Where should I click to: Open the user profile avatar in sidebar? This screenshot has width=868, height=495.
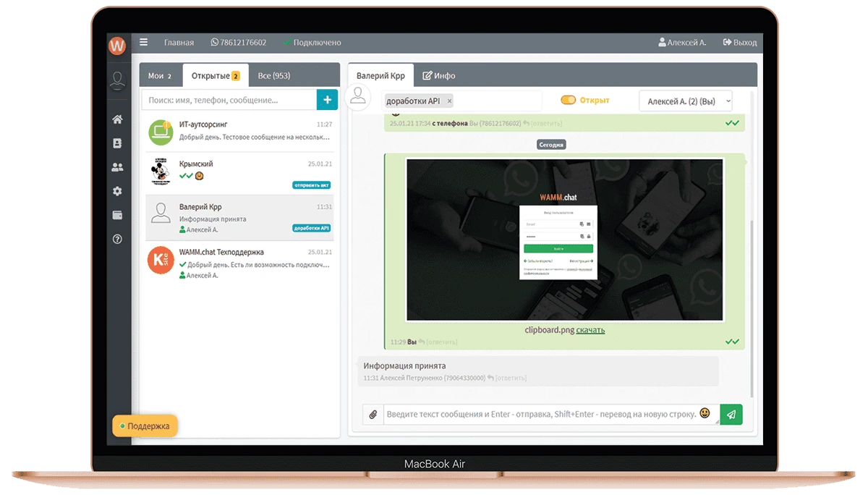pos(117,80)
